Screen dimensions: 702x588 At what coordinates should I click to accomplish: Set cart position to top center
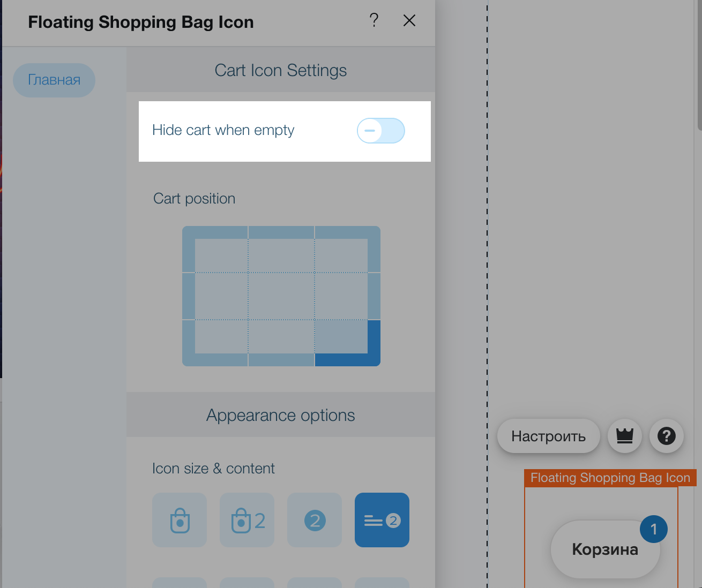point(281,249)
